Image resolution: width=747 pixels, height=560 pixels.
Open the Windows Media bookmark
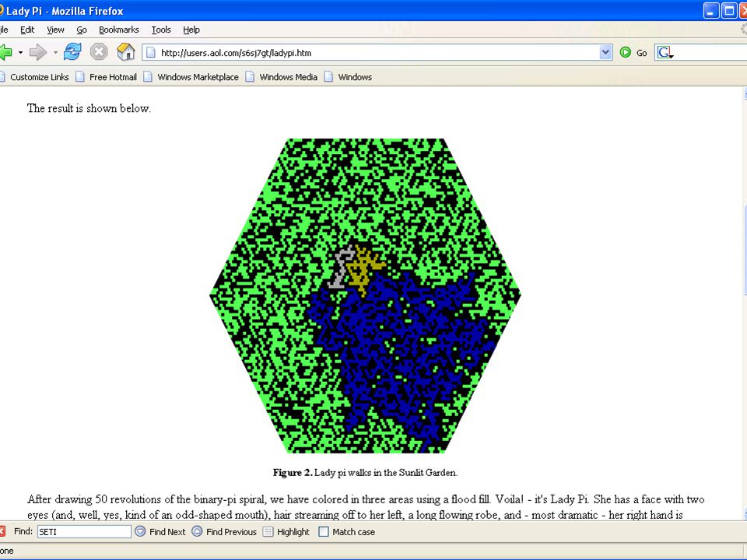(282, 77)
